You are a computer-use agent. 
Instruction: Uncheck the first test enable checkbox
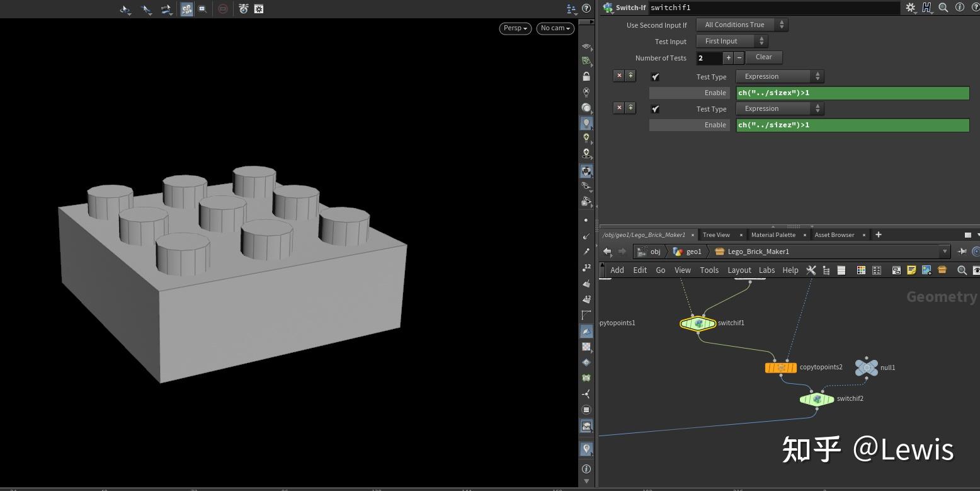coord(656,77)
